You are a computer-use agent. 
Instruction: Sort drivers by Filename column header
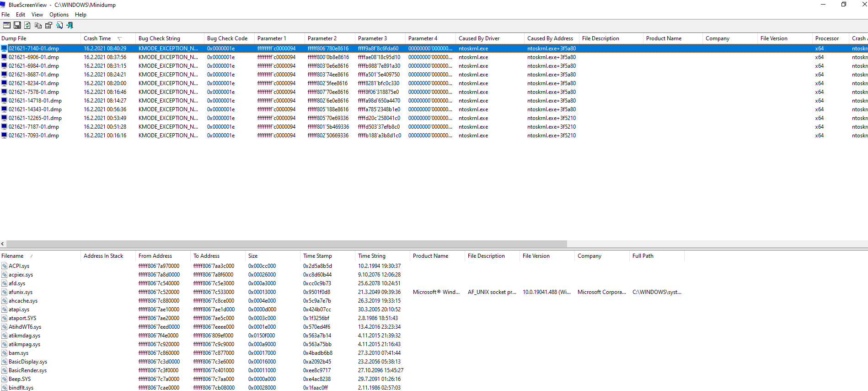(12, 256)
